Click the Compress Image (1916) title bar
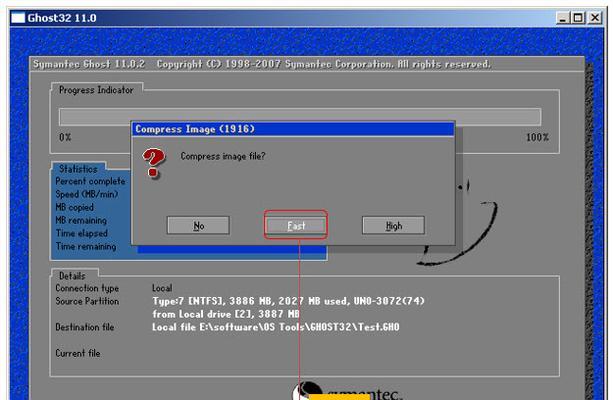Screen dimensions: 613x400 [x=293, y=129]
